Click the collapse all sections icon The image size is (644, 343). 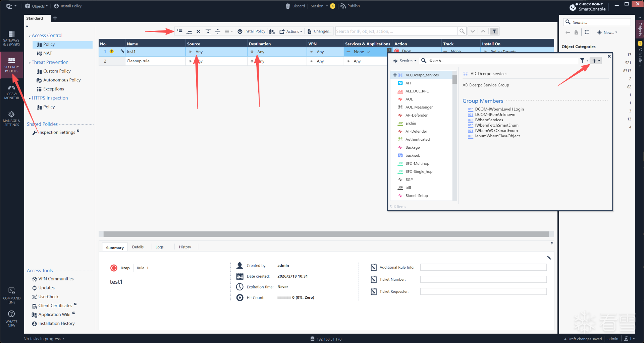pyautogui.click(x=218, y=31)
